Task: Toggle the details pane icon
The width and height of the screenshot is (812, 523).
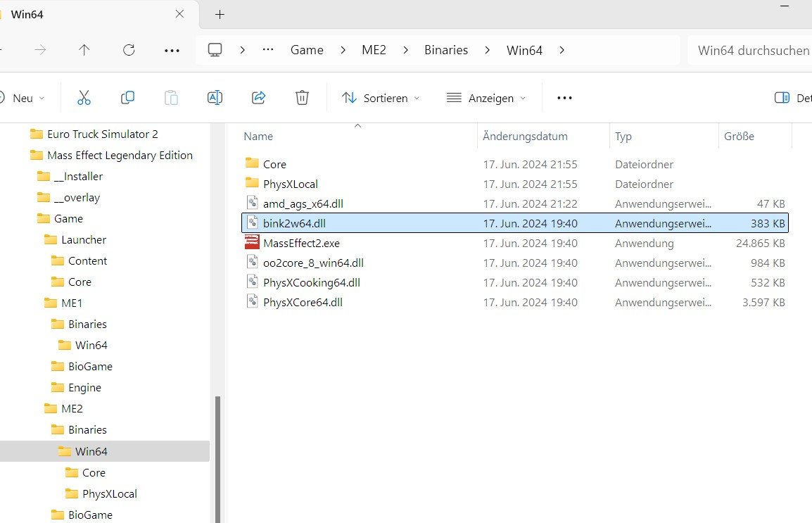Action: click(782, 98)
